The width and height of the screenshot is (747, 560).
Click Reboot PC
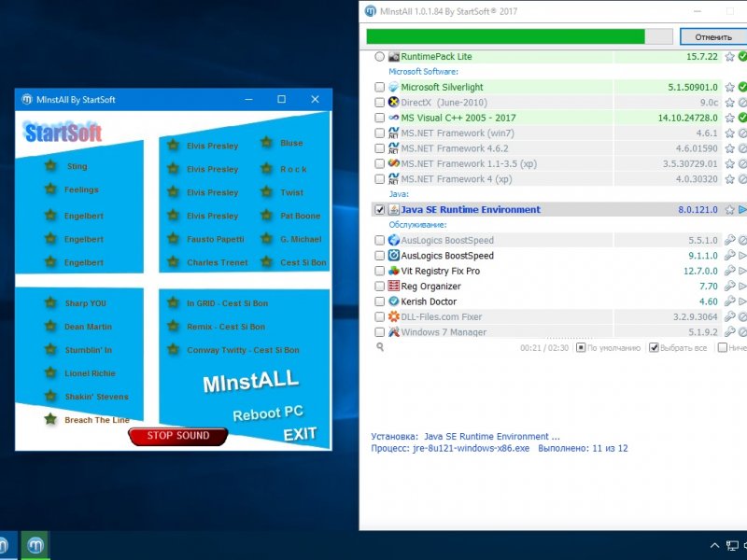click(268, 413)
